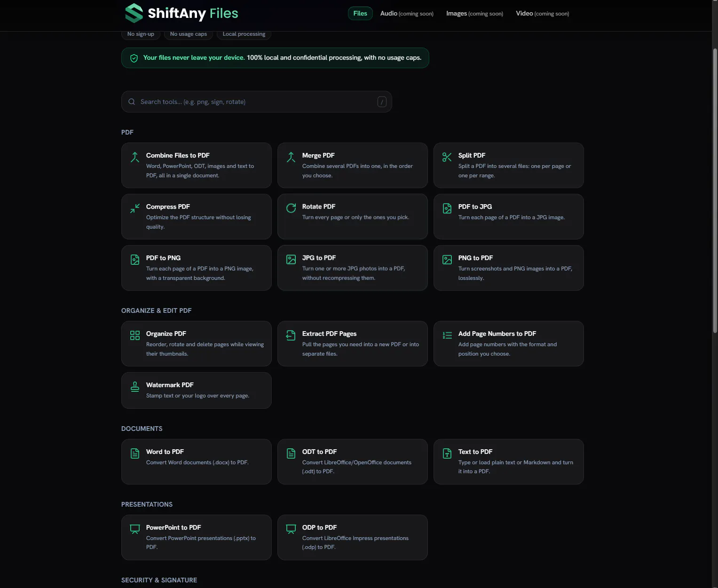Click the magnifier icon in the search box
This screenshot has height=588, width=718.
pos(132,102)
